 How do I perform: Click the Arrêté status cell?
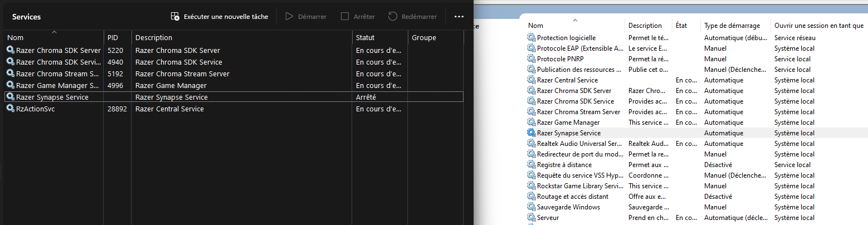pyautogui.click(x=366, y=97)
